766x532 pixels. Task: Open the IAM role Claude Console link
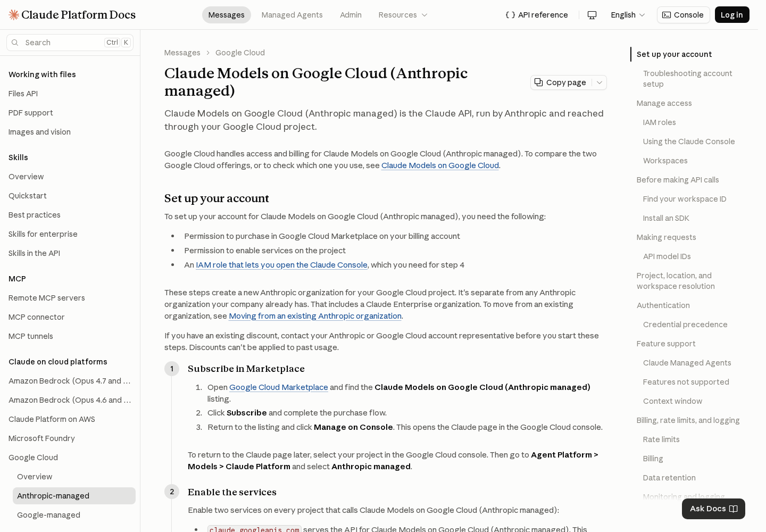[281, 265]
